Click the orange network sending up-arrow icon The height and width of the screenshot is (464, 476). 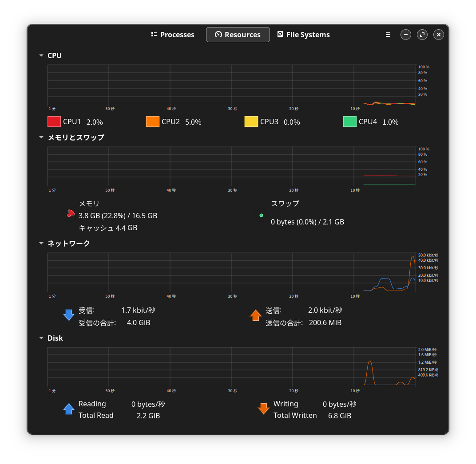(x=255, y=315)
